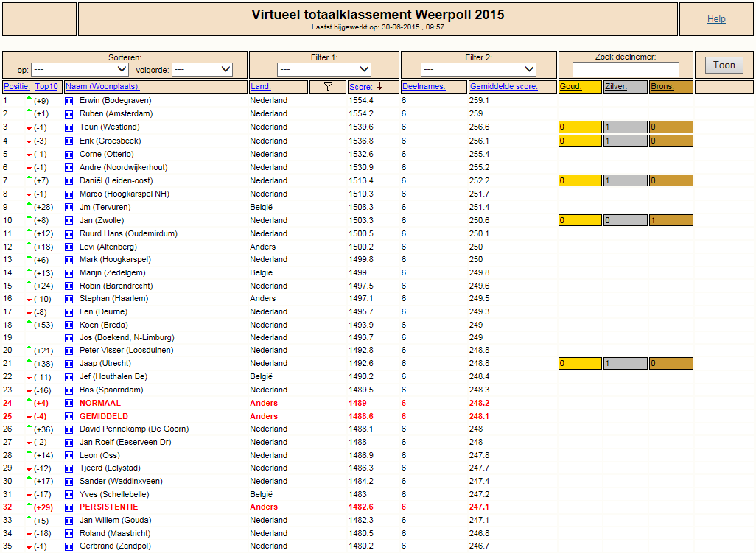Image resolution: width=756 pixels, height=553 pixels.
Task: Click the blue icon next to NORMAAL
Action: 69,404
